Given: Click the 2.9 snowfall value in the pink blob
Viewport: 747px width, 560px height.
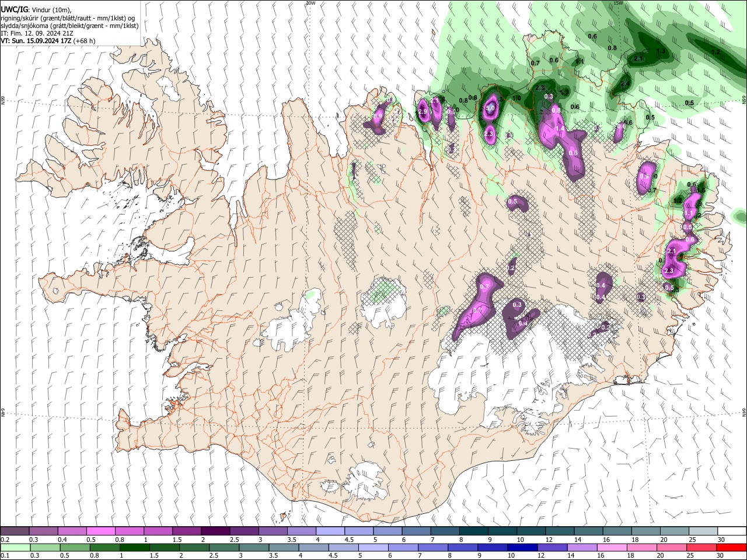Looking at the screenshot, I should click(423, 111).
